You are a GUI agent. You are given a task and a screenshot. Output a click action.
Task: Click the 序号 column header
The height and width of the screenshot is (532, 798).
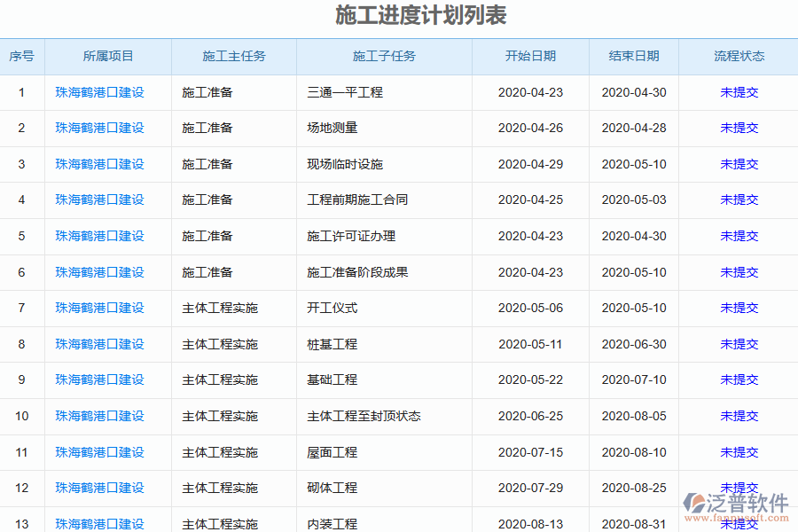[x=21, y=56]
